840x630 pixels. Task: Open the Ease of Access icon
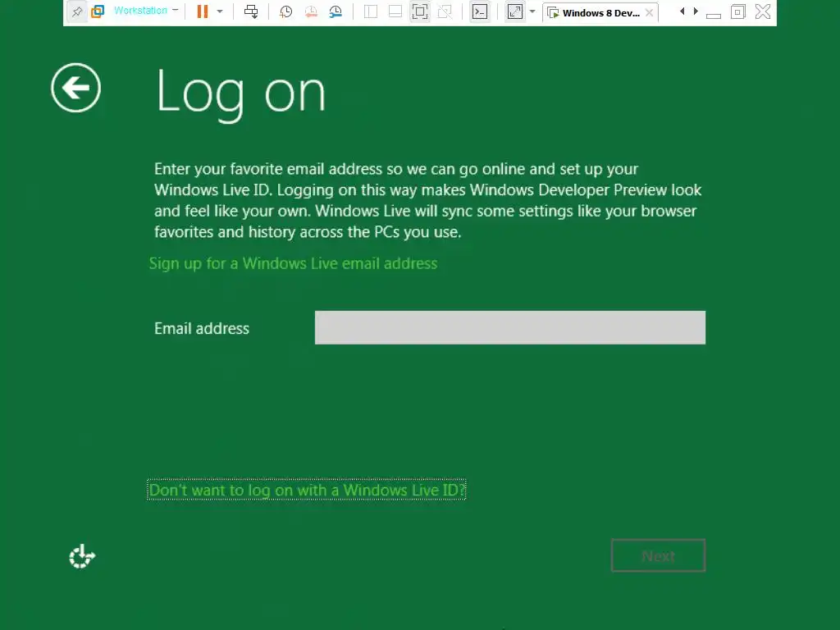[x=82, y=557]
